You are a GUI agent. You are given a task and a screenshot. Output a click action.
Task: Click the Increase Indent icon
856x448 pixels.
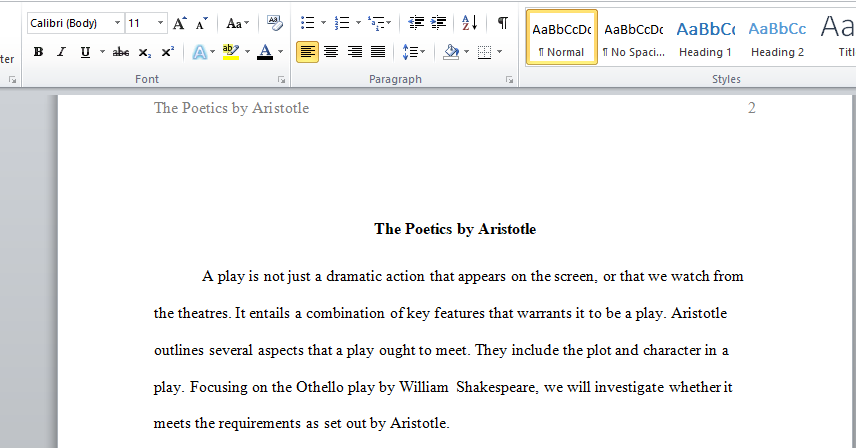(438, 23)
